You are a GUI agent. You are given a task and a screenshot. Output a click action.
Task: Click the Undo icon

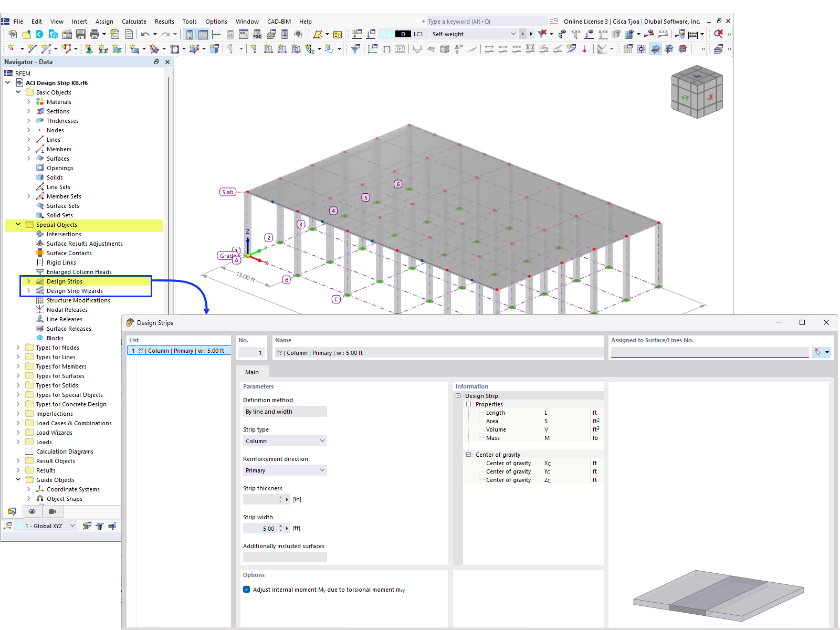click(146, 34)
